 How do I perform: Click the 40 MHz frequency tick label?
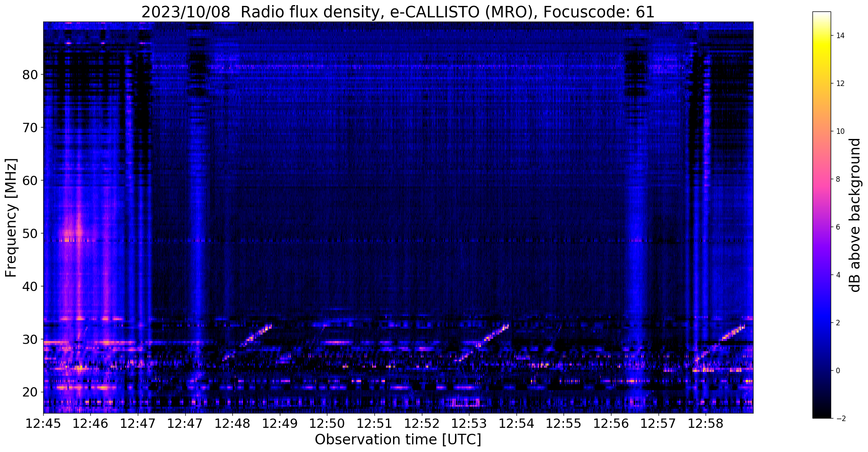click(x=30, y=286)
